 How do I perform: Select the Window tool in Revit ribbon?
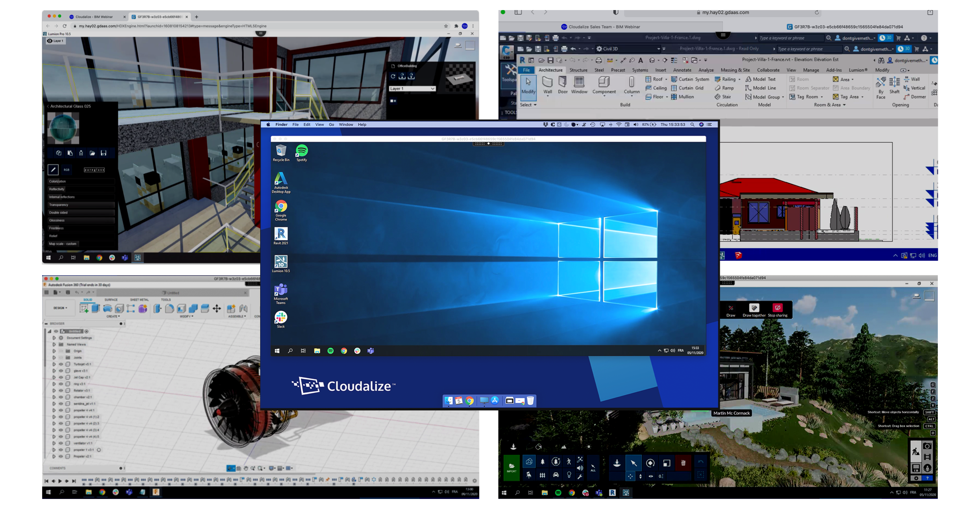(579, 85)
